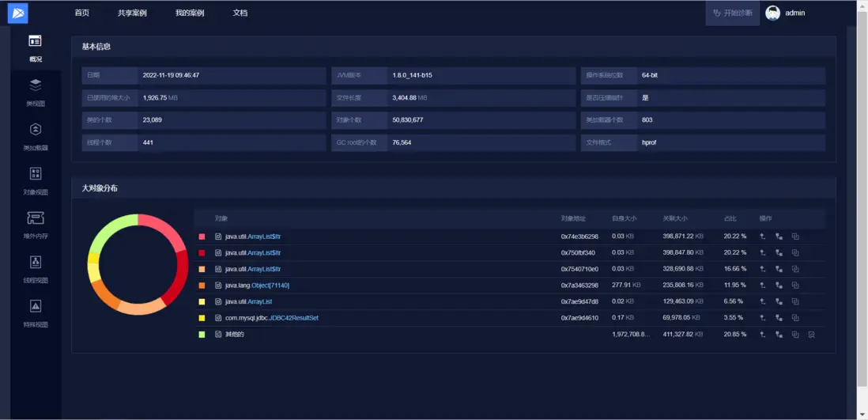Viewport: 868px width, 420px height.
Task: Open the 文档 documentation menu
Action: click(x=240, y=13)
